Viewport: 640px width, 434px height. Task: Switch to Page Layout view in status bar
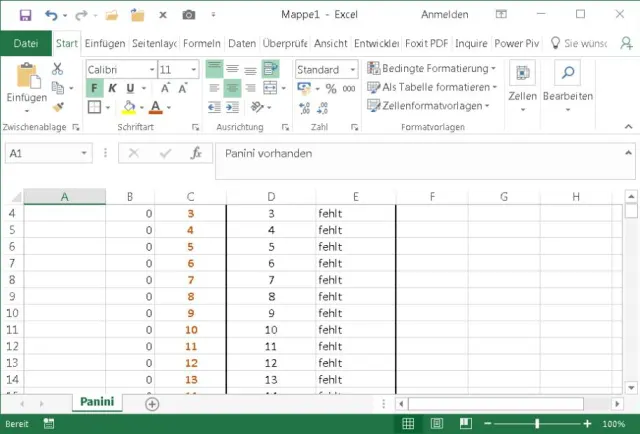[x=436, y=424]
